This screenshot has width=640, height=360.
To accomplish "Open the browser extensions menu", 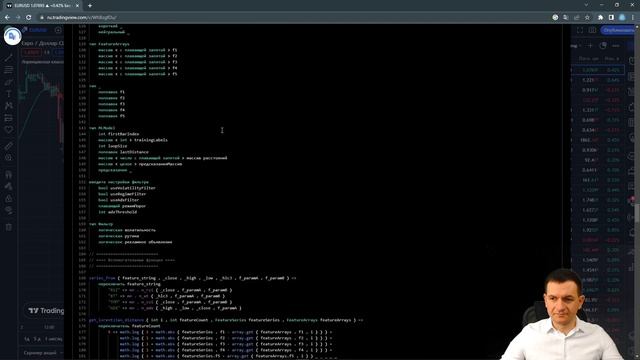I will point(600,18).
